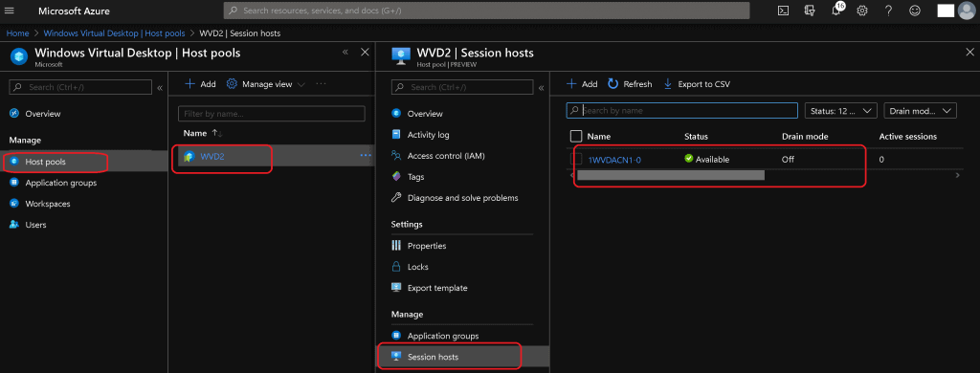Open the WVD2 row ellipsis menu
Image resolution: width=980 pixels, height=373 pixels.
click(366, 156)
